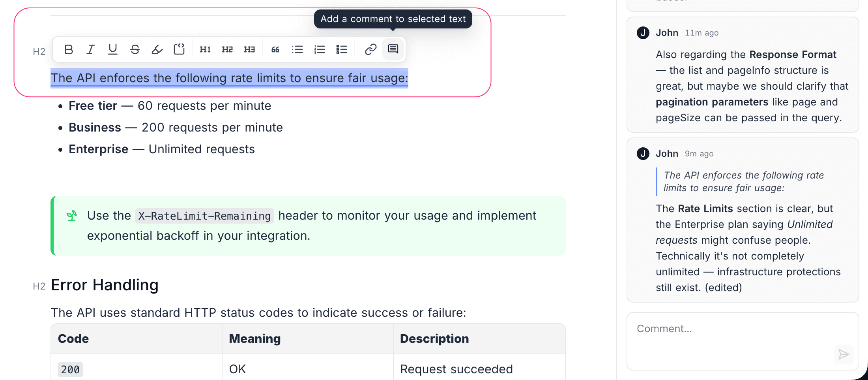The image size is (868, 380).
Task: Add a comment to the selected text
Action: click(393, 49)
